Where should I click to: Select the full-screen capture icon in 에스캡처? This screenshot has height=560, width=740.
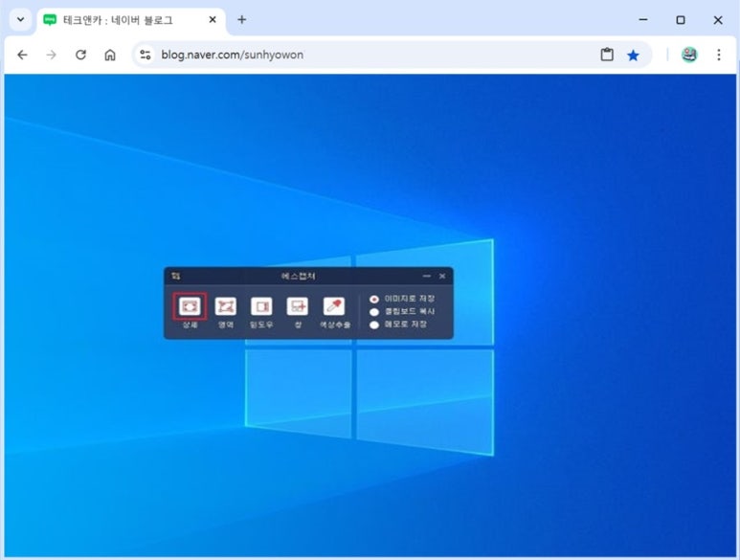click(190, 306)
